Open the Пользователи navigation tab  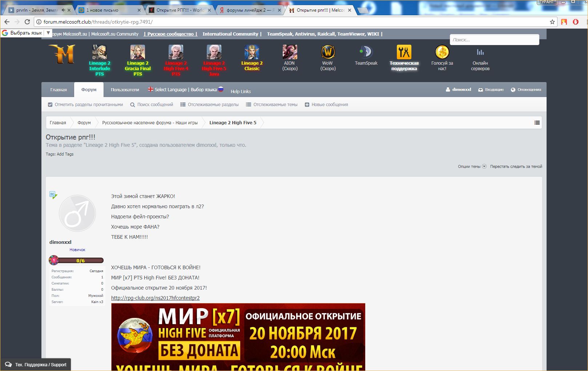pyautogui.click(x=125, y=89)
